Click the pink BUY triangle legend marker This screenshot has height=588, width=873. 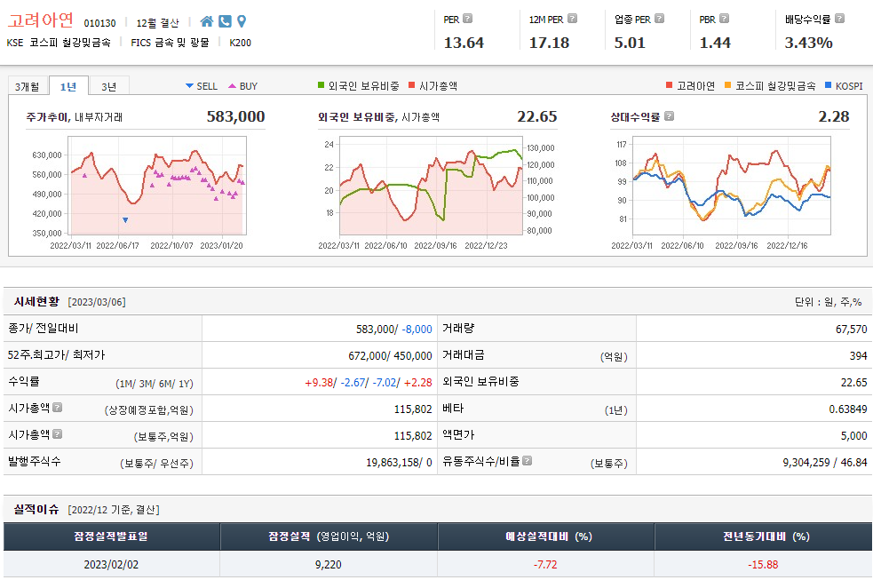[x=232, y=86]
